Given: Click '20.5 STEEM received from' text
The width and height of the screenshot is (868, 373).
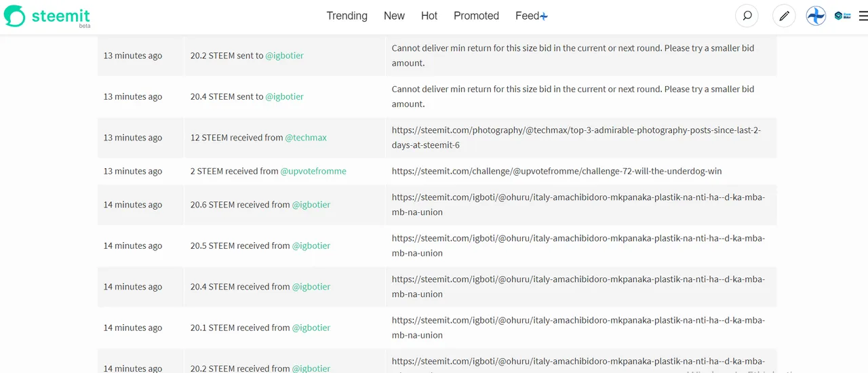Looking at the screenshot, I should tap(240, 246).
